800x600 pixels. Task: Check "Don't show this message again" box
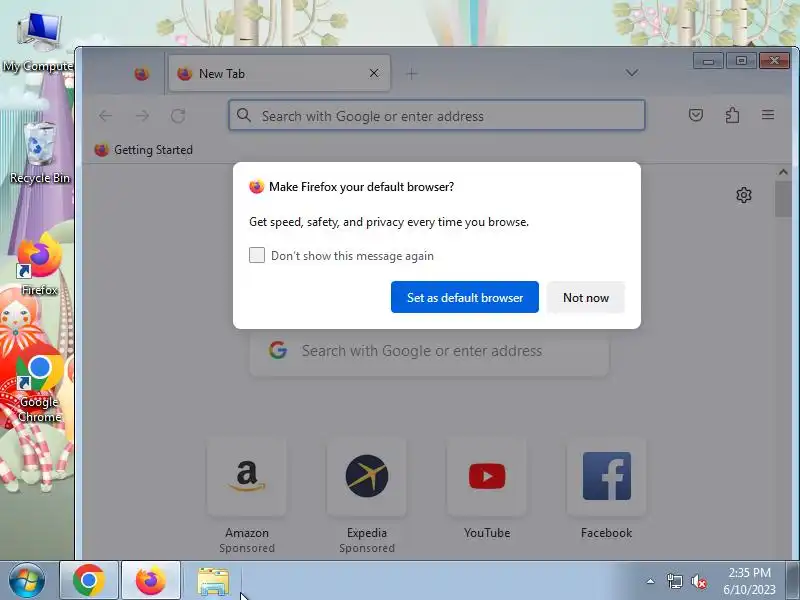point(257,255)
